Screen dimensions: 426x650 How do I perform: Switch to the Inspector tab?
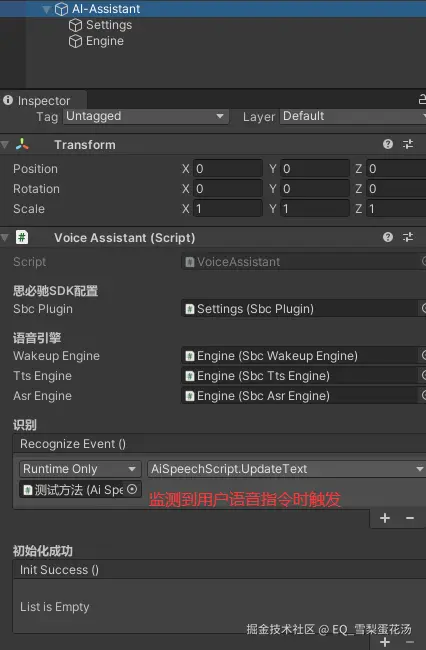(x=44, y=101)
